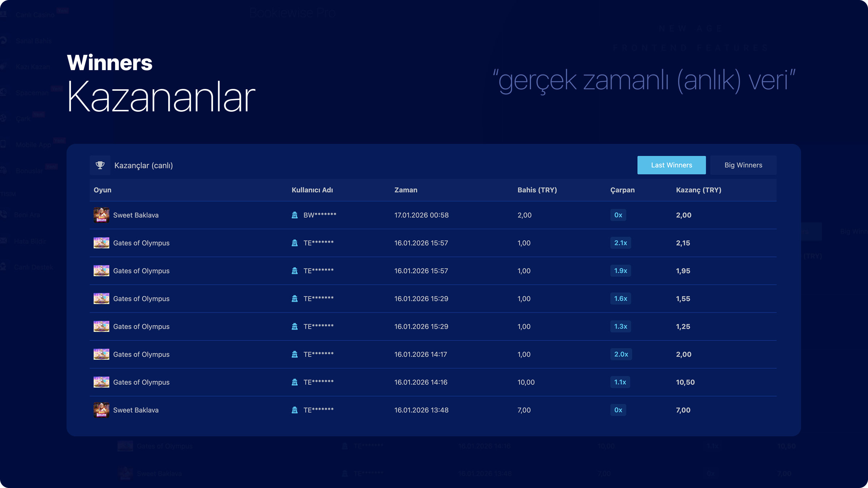
Task: Click the trophy icon beside Kazançlar (canlı)
Action: [x=100, y=165]
